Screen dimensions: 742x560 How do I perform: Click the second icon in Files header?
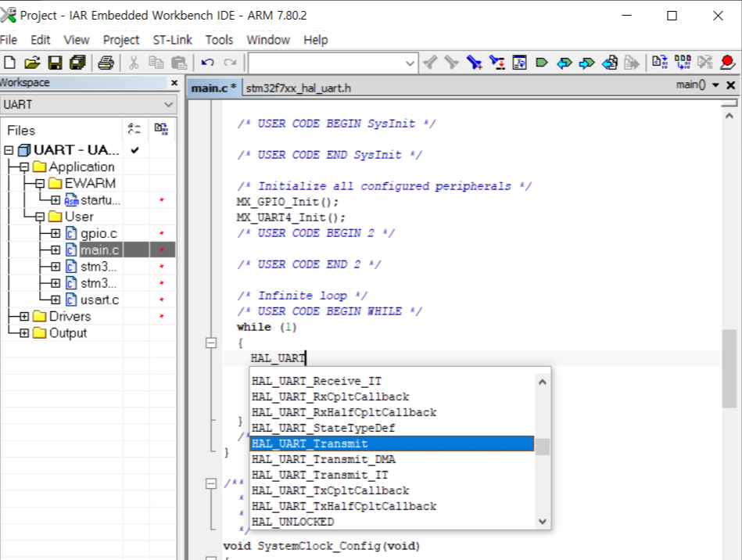pos(161,129)
